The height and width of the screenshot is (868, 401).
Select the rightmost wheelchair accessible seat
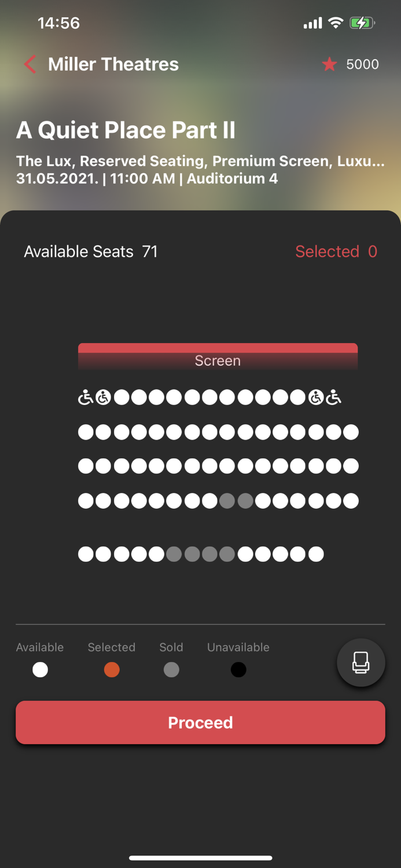click(333, 397)
